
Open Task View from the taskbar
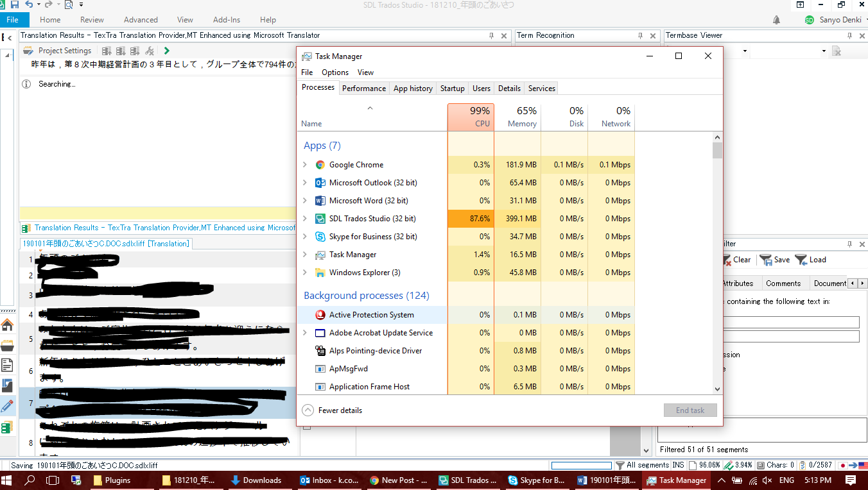(53, 480)
